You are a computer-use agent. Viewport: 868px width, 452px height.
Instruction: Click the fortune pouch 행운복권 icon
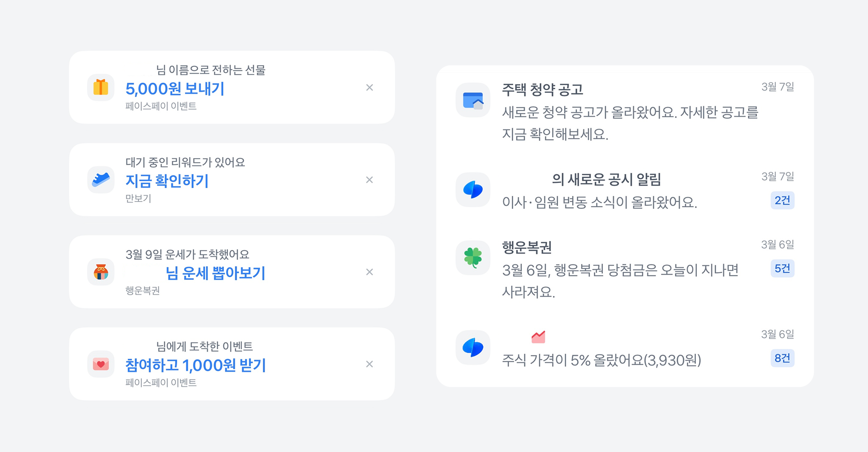pyautogui.click(x=101, y=272)
